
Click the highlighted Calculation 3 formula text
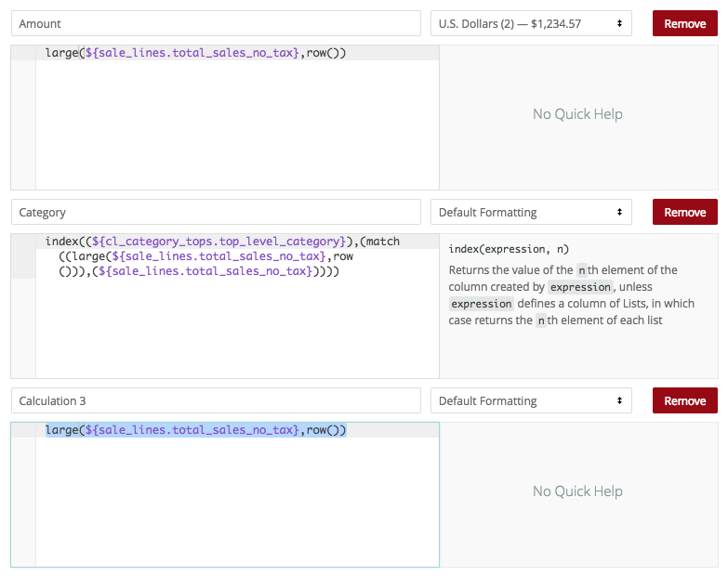tap(195, 430)
